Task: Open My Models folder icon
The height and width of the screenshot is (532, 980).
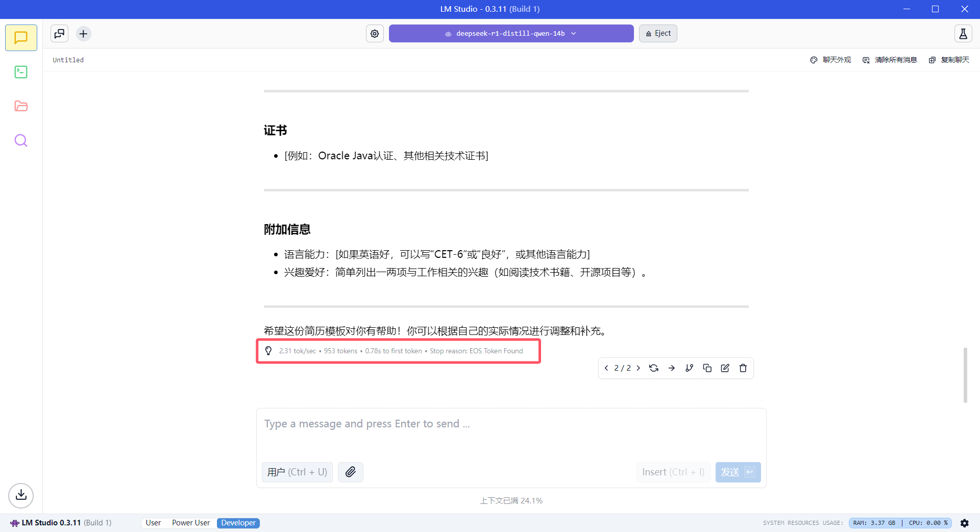Action: pos(21,106)
